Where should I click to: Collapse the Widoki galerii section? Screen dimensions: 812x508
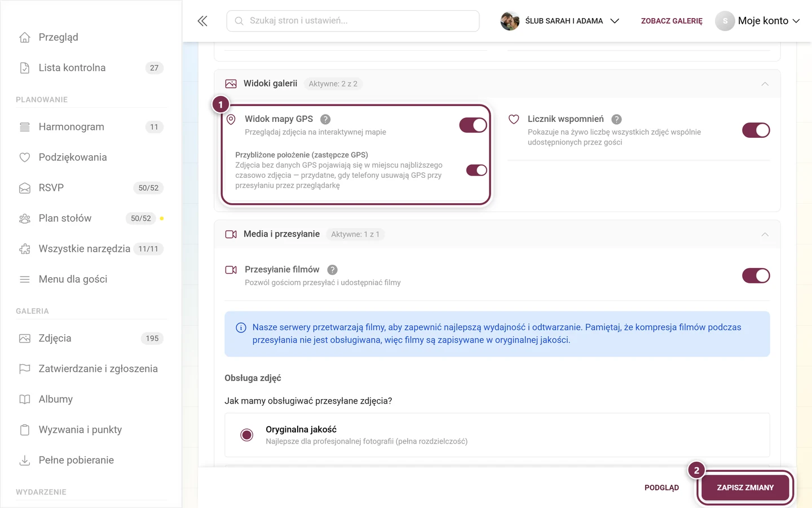click(x=765, y=84)
